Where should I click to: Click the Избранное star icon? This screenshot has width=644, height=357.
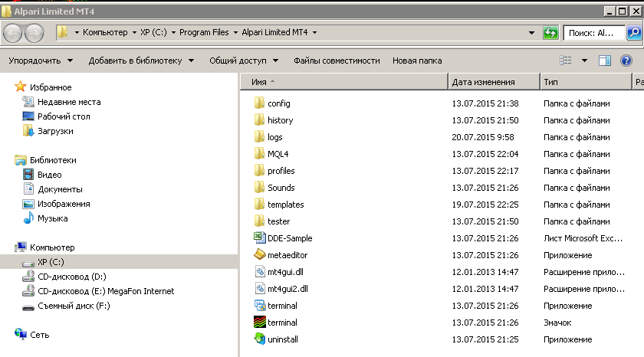(20, 87)
